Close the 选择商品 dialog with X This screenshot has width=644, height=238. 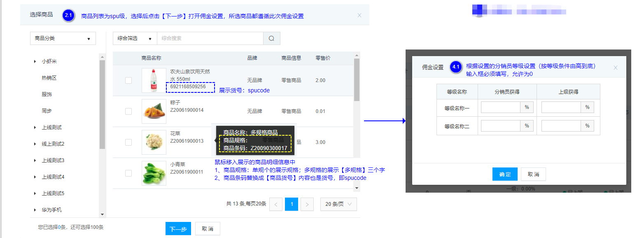[x=359, y=15]
